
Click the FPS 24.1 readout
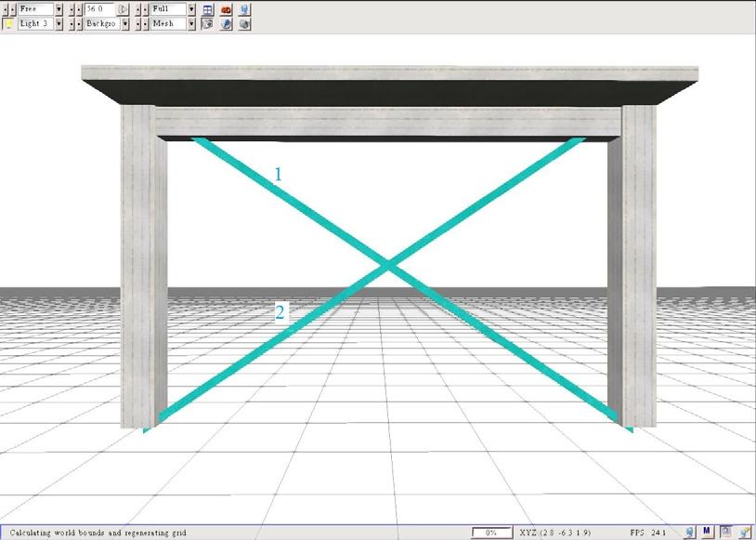pos(647,533)
